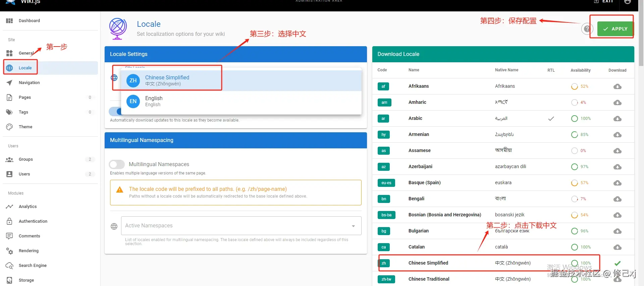
Task: Click the ZH avatar in dropdown
Action: pos(133,80)
